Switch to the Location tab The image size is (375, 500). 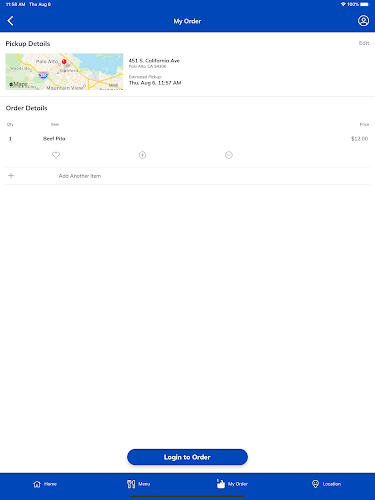click(x=326, y=484)
